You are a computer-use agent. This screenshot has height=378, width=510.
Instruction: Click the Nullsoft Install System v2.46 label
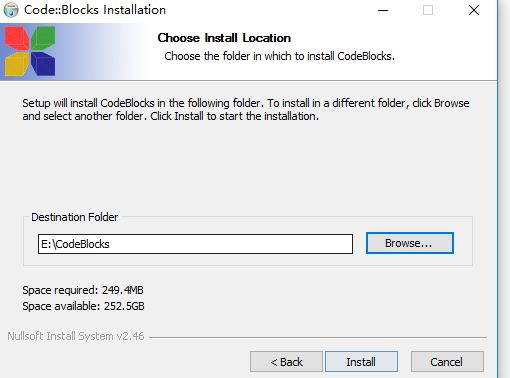pos(76,336)
